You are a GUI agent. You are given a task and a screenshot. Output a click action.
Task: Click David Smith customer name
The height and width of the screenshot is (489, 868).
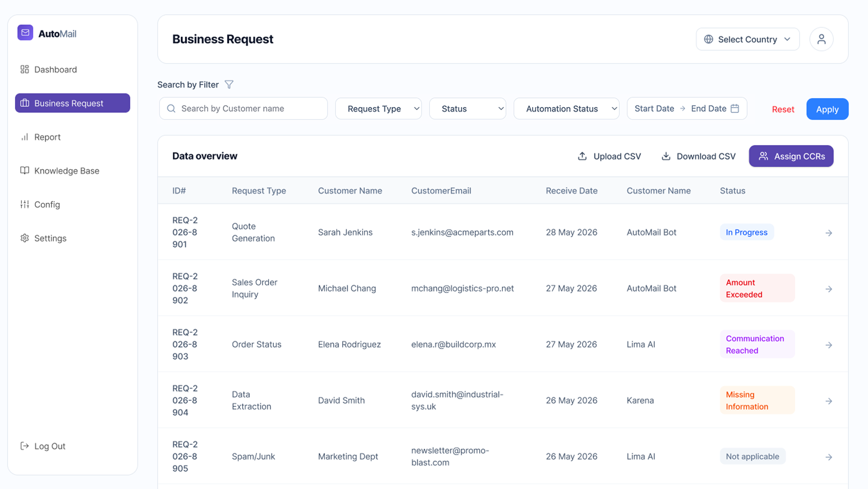[x=341, y=400]
